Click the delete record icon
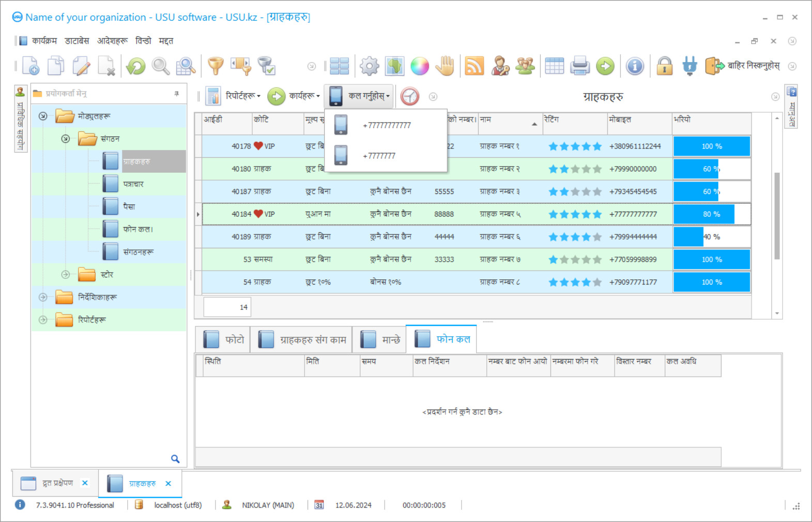Screen dimensions: 812x522 click(x=106, y=66)
